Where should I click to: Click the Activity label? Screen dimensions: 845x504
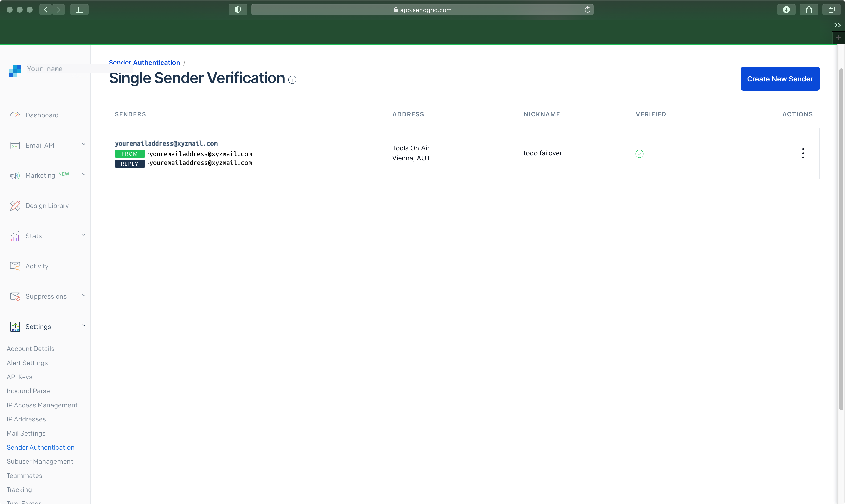37,266
